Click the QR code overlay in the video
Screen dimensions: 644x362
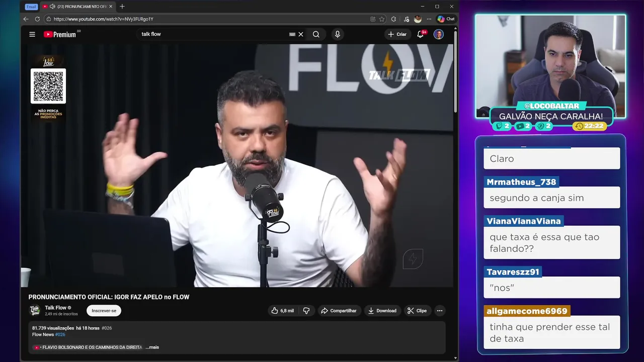pyautogui.click(x=48, y=86)
